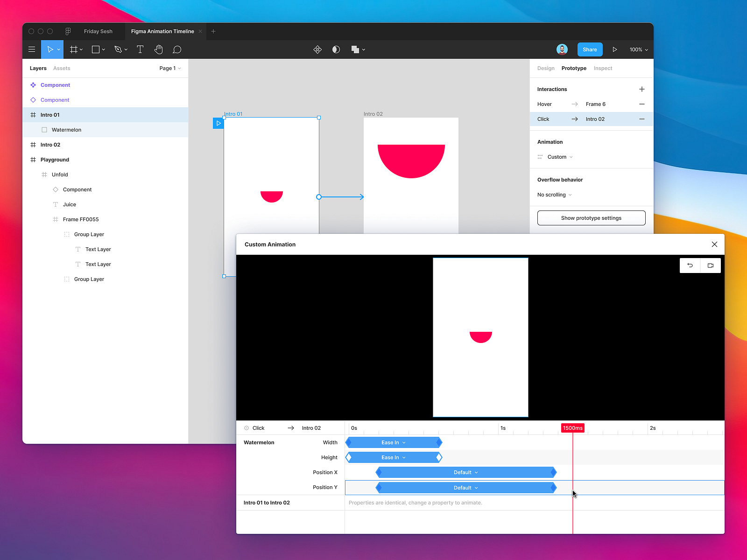Select the Frame tool

point(74,49)
